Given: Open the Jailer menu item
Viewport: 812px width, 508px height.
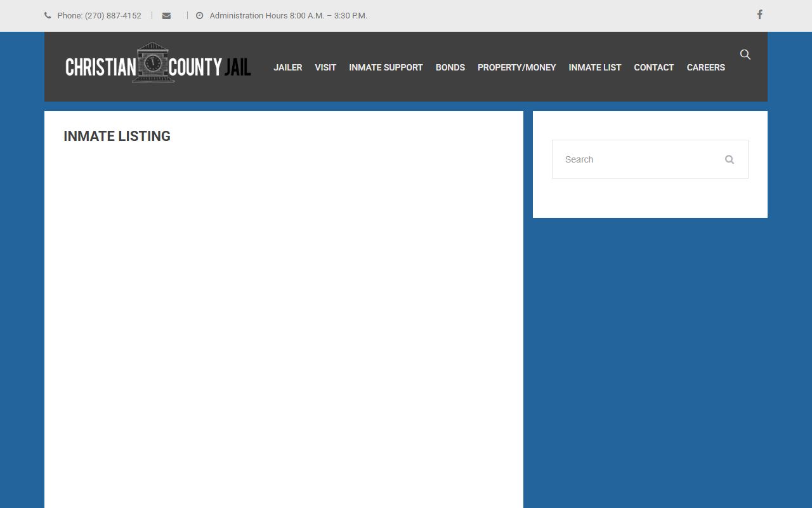Looking at the screenshot, I should (287, 67).
